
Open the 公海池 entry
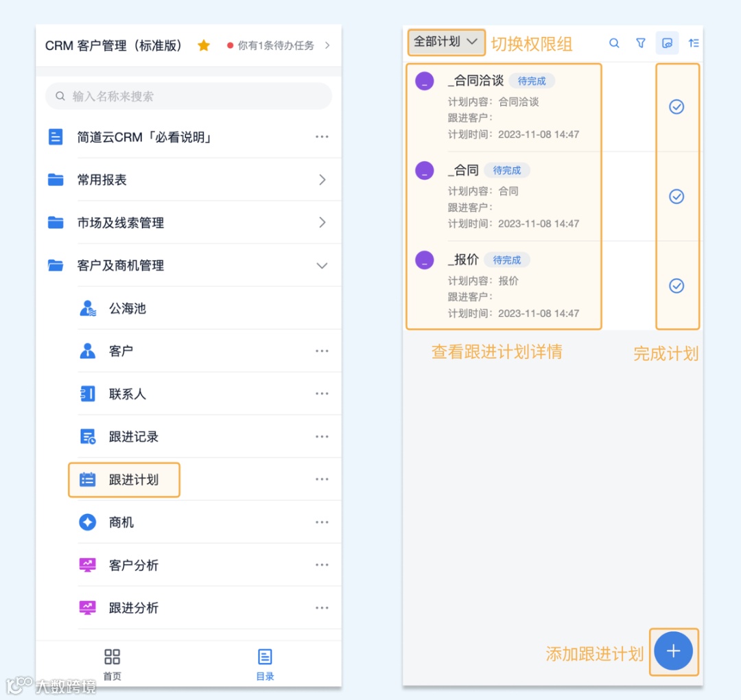pyautogui.click(x=209, y=308)
